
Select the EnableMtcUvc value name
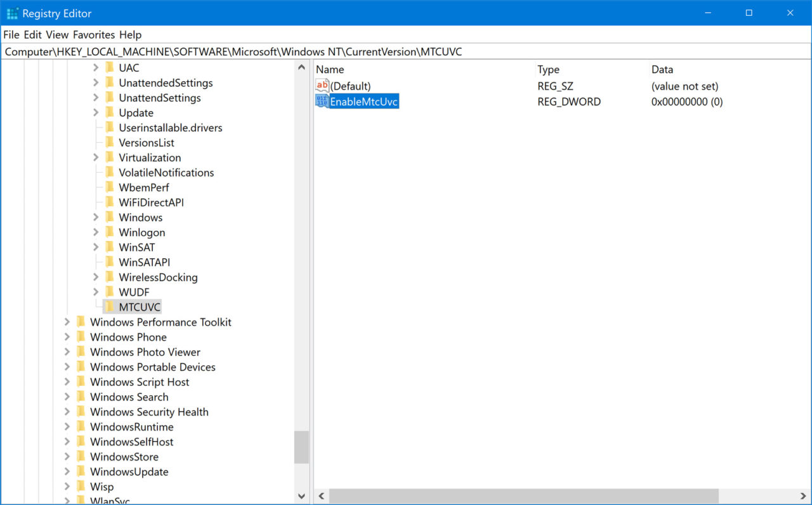pos(364,102)
